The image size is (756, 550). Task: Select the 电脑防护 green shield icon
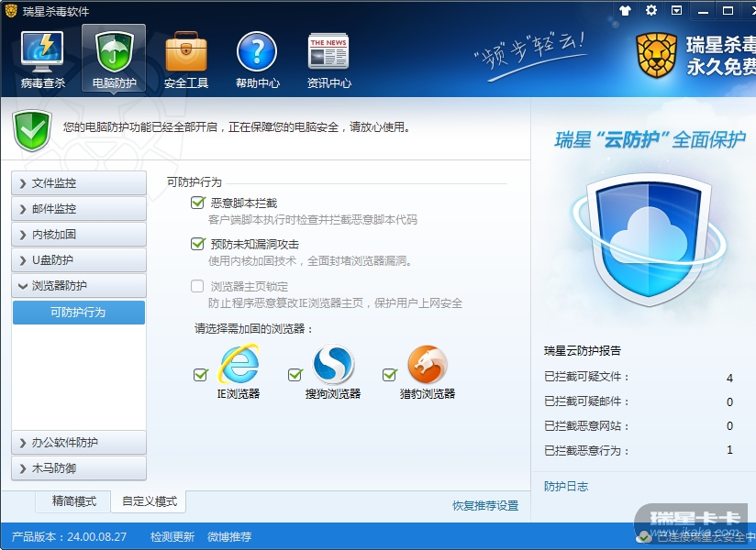pos(115,52)
